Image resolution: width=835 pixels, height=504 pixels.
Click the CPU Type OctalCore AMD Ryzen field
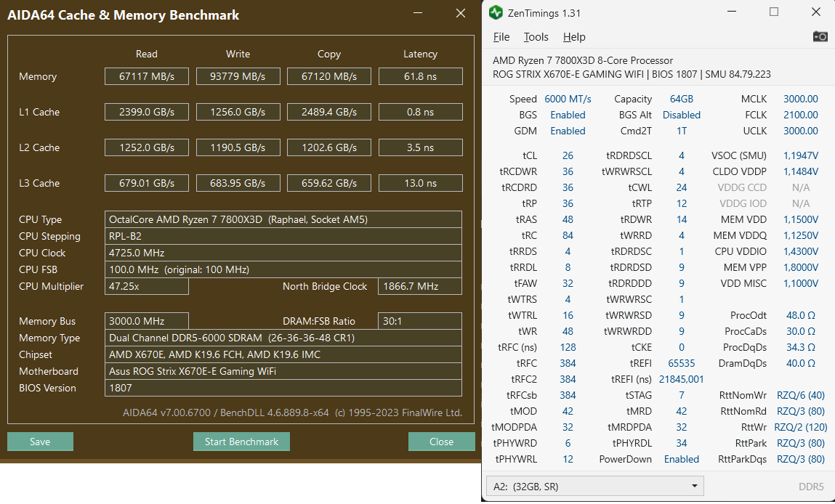[x=283, y=219]
